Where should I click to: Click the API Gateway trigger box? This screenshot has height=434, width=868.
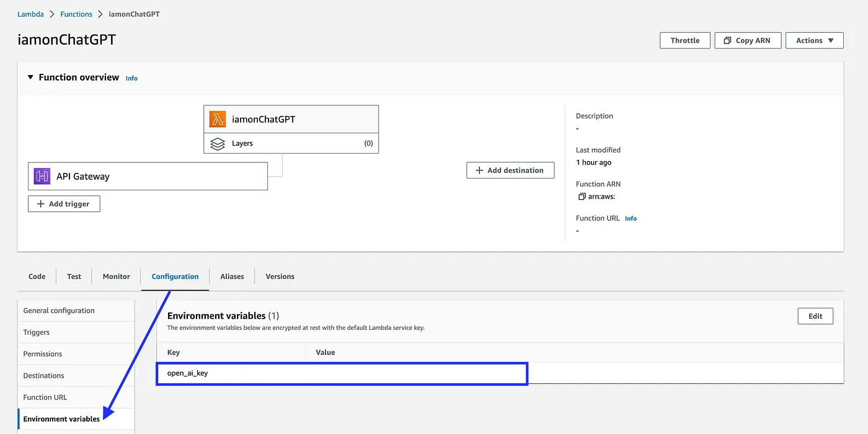click(148, 176)
